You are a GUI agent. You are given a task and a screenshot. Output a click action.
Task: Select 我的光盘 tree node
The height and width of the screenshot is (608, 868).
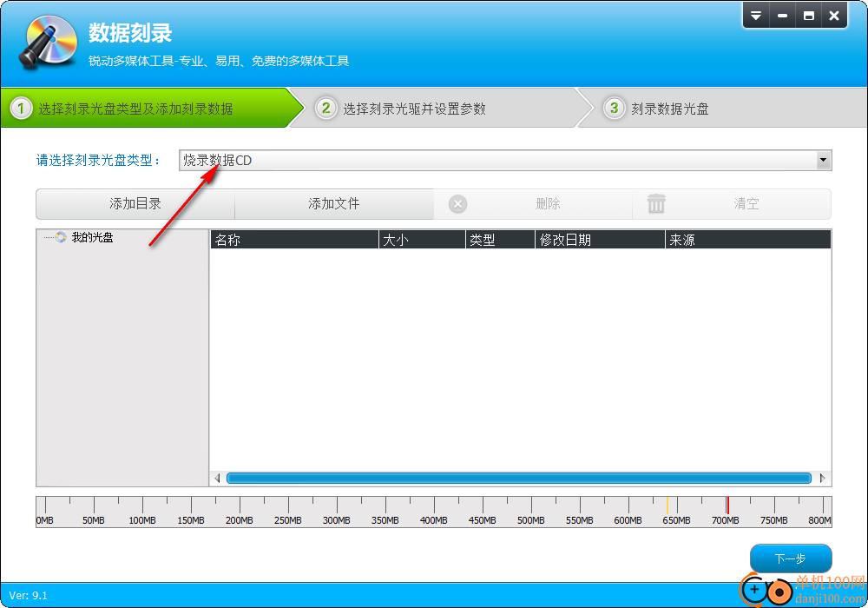pos(92,237)
